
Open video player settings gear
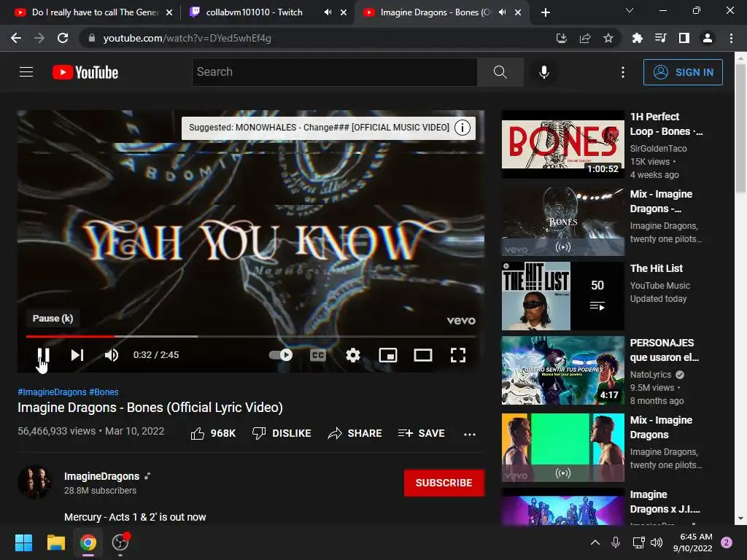pyautogui.click(x=353, y=355)
